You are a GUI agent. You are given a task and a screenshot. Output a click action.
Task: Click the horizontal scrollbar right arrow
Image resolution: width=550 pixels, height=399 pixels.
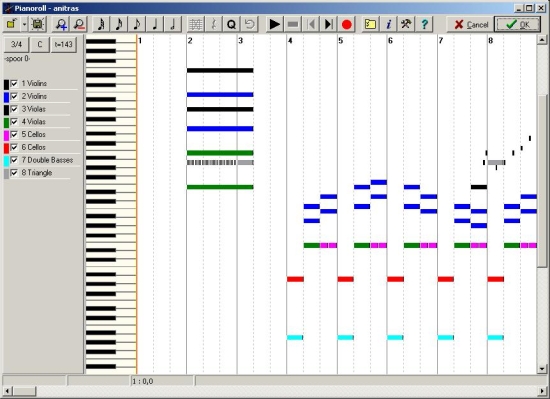pos(543,391)
